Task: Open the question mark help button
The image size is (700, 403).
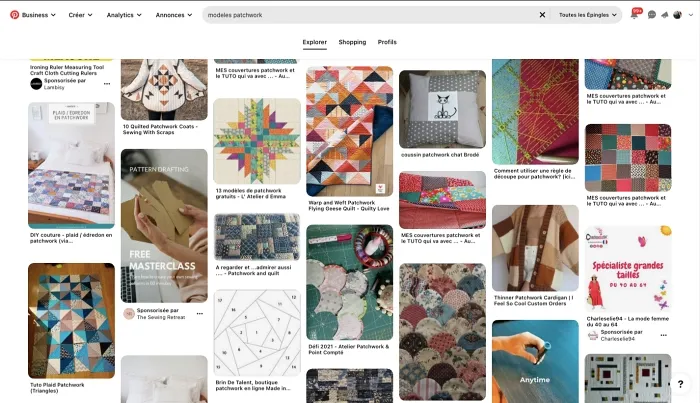Action: pyautogui.click(x=680, y=384)
